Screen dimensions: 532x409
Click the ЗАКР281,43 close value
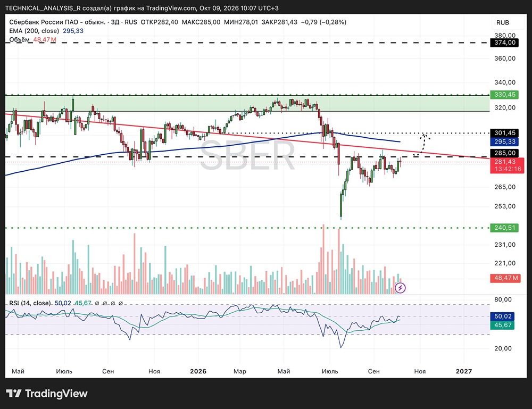click(x=279, y=22)
